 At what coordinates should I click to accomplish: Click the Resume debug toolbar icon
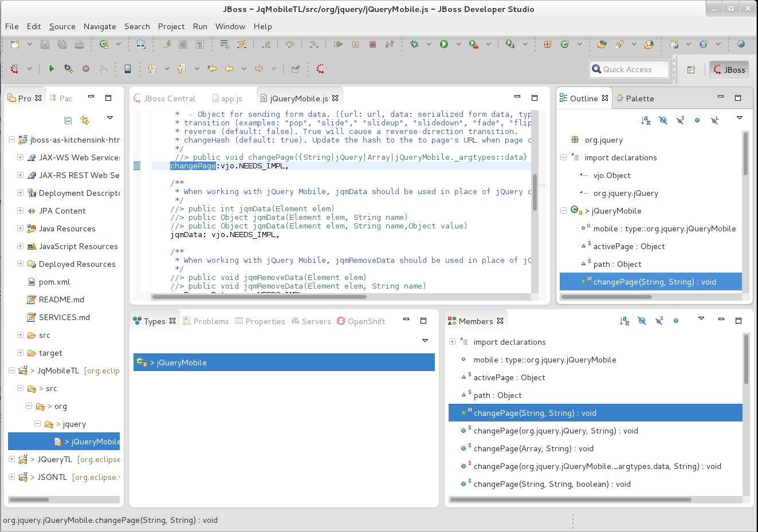tap(338, 44)
